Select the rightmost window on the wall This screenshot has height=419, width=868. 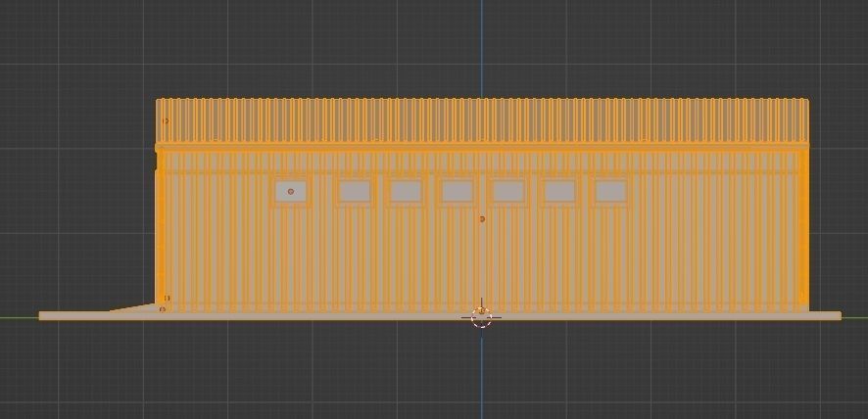610,192
